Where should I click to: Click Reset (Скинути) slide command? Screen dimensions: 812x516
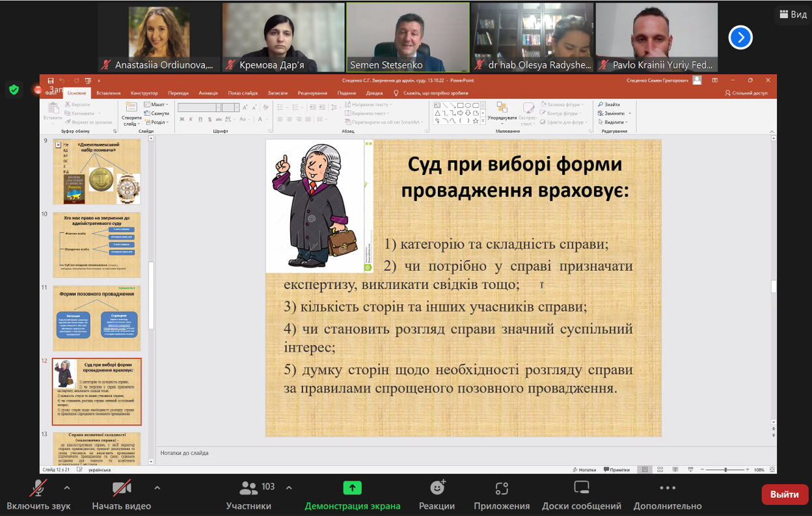click(156, 113)
